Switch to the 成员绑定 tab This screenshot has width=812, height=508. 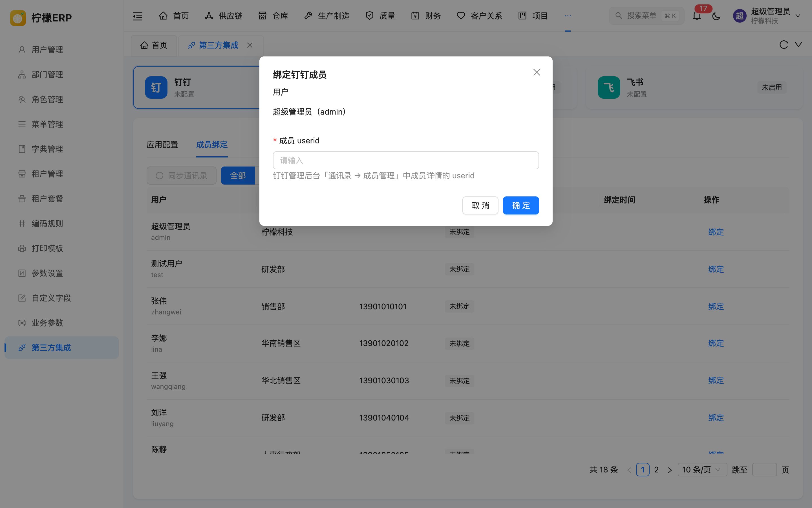[212, 145]
